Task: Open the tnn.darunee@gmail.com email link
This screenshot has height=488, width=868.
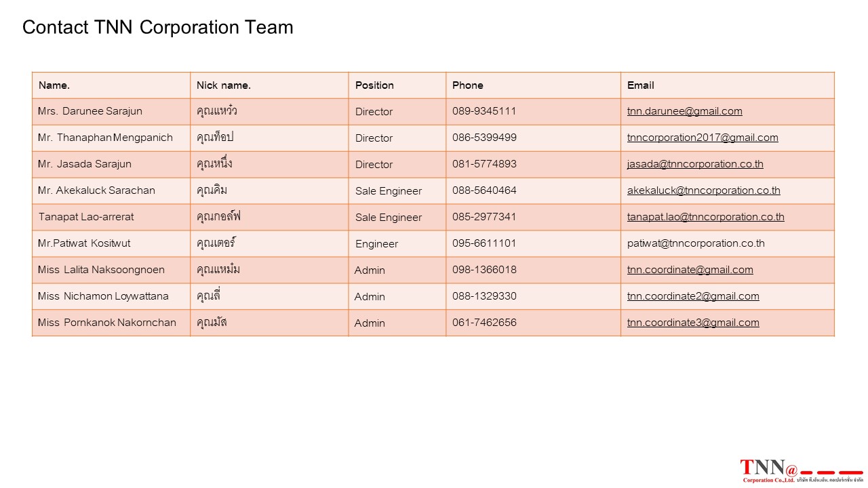Action: click(684, 111)
